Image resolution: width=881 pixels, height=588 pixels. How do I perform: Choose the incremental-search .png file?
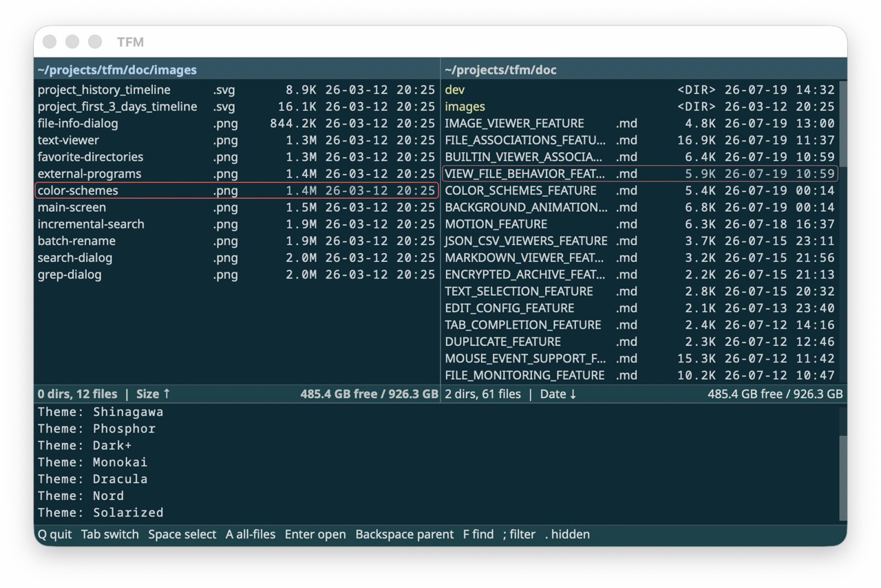pyautogui.click(x=237, y=224)
